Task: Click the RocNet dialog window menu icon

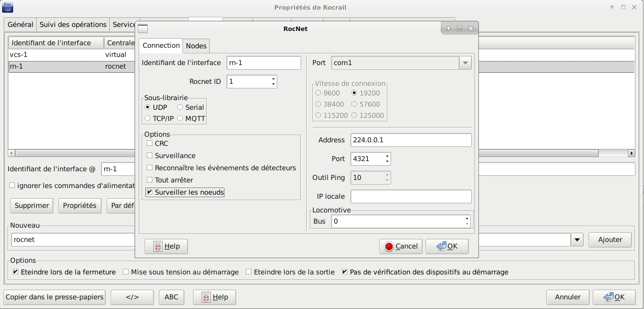Action: 143,28
